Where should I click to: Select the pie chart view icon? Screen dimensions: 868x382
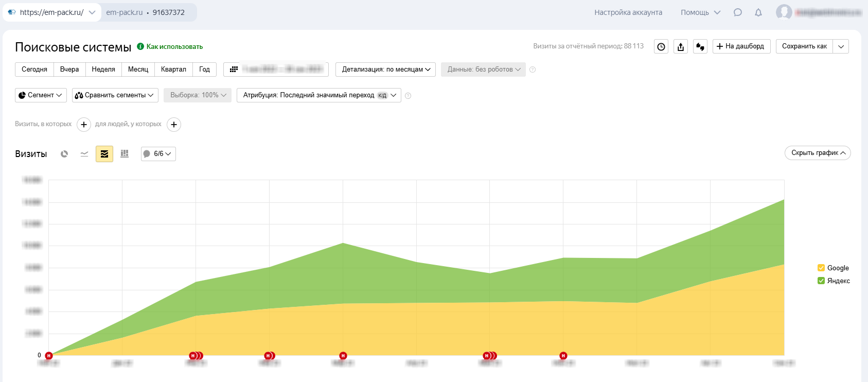click(64, 154)
